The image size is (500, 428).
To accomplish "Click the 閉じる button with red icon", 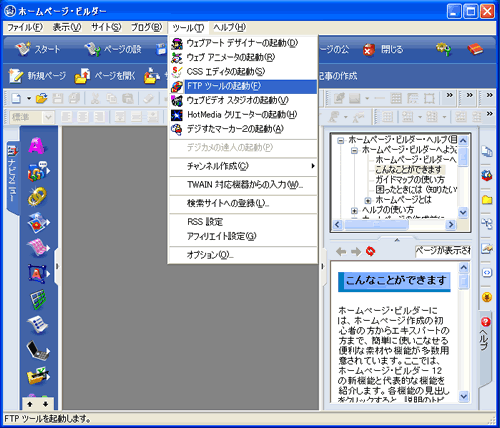I will pyautogui.click(x=383, y=50).
